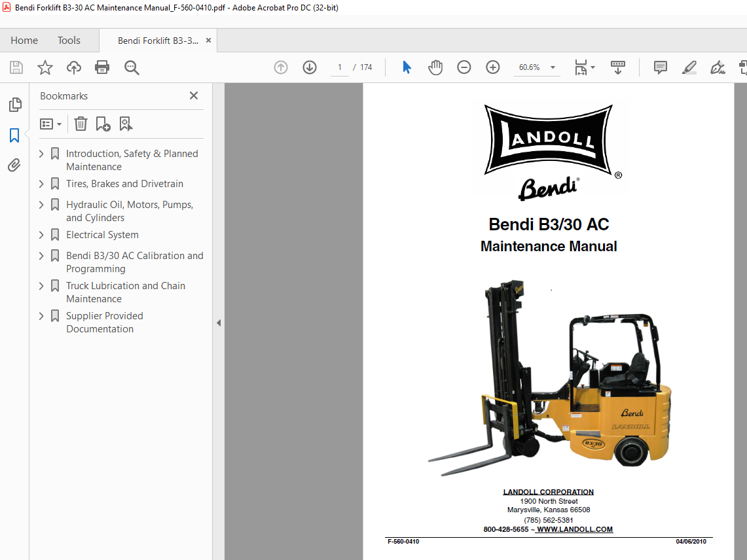Expand the Electrical System bookmark
Viewport: 747px width, 560px height.
(41, 235)
